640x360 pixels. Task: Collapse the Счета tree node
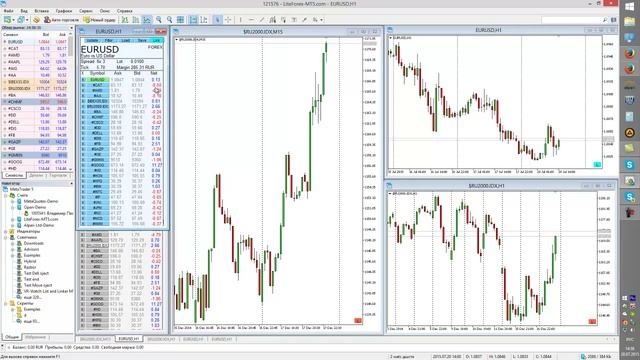tap(6, 196)
